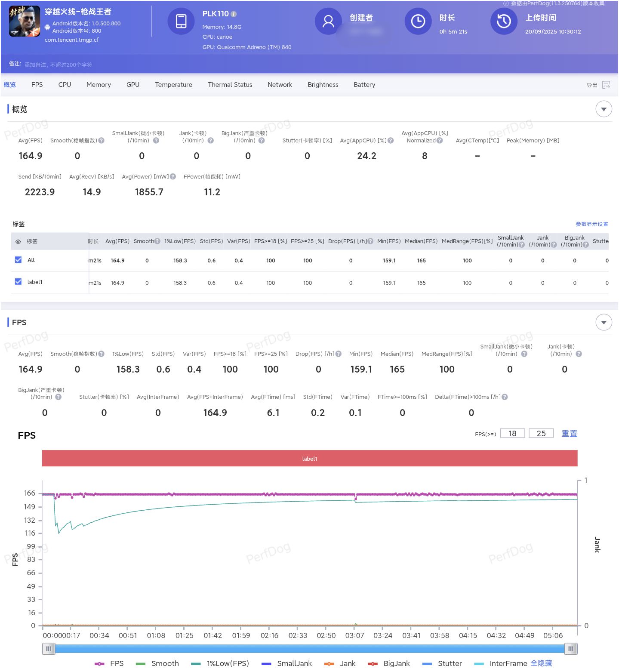Click the device tablet icon beside PLK110

(x=181, y=21)
